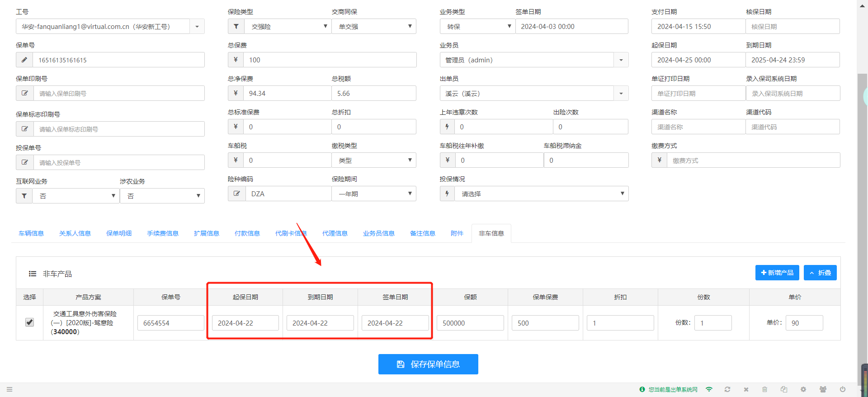Open the 附件 tab
This screenshot has width=868, height=397.
point(457,233)
